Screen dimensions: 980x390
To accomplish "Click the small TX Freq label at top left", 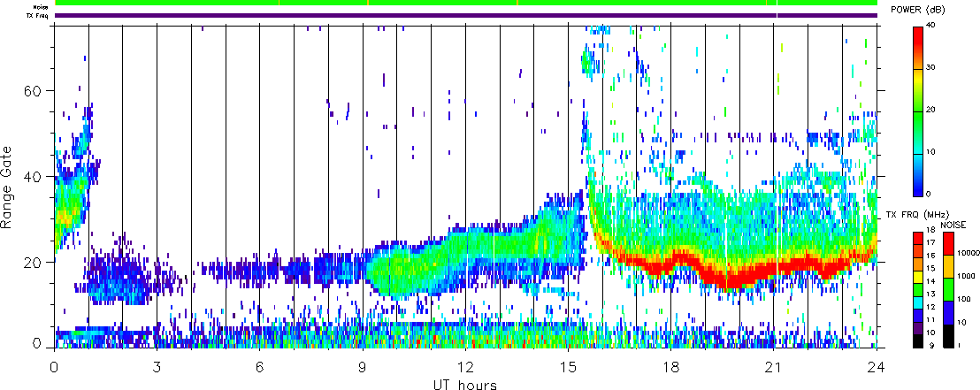I will (37, 15).
